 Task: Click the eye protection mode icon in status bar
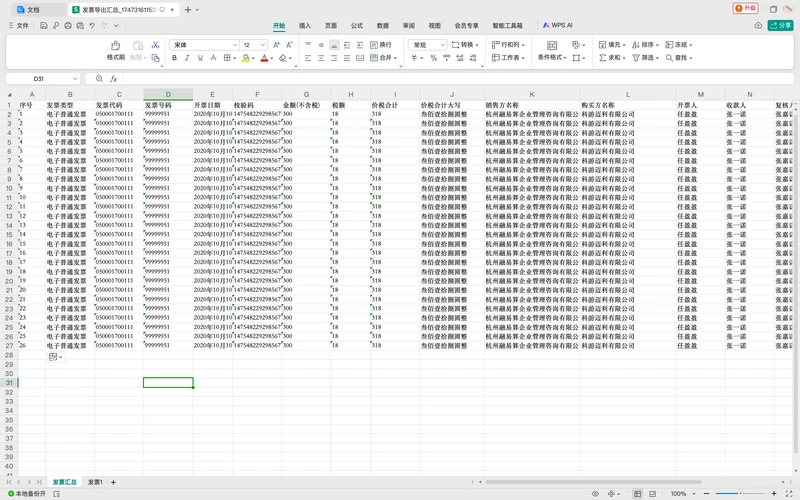[595, 493]
